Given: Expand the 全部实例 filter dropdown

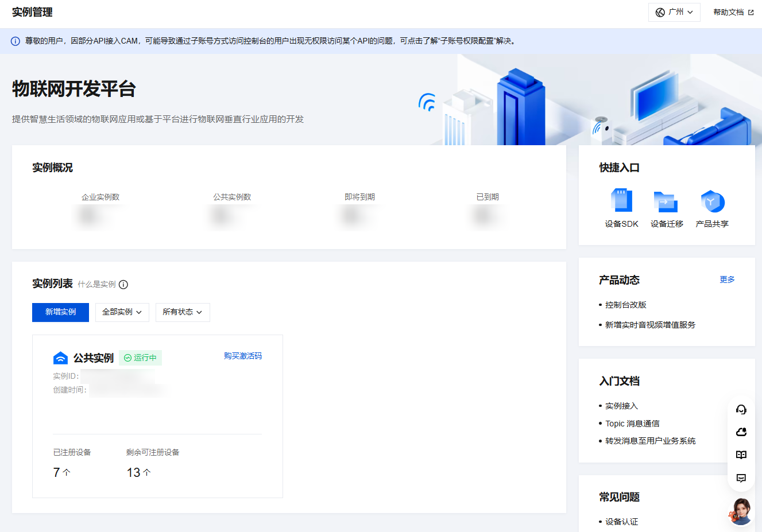Looking at the screenshot, I should 122,312.
